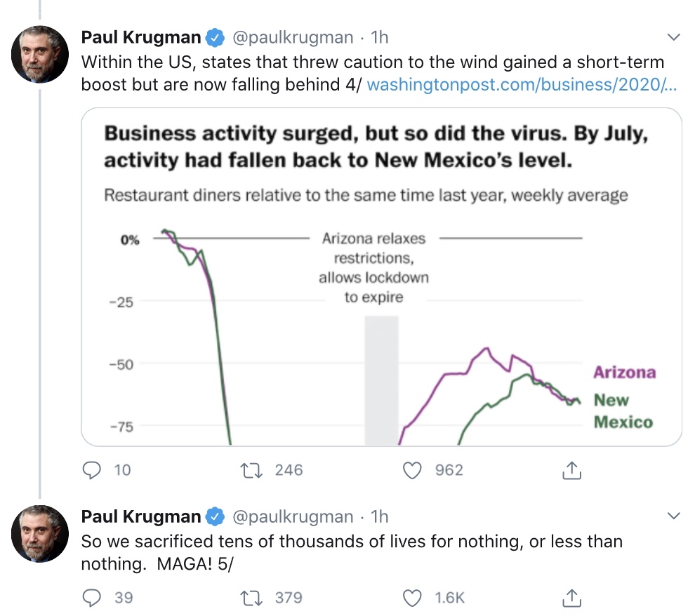Share the first tweet via share icon
The image size is (695, 616).
pos(571,470)
